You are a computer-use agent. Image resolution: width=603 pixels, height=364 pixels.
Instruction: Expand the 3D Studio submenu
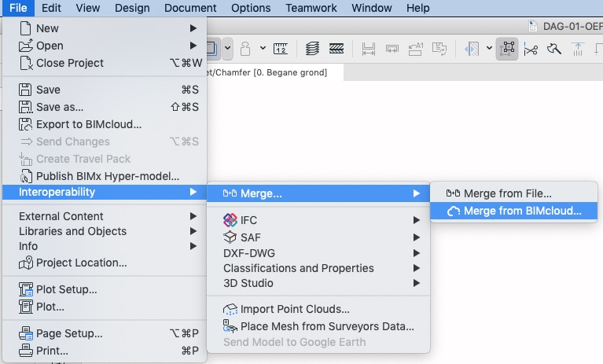417,283
